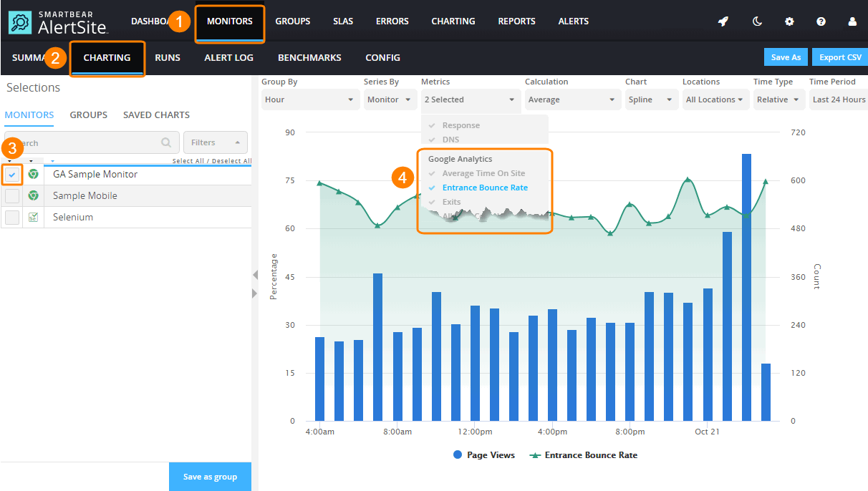Open the ALERTS top menu

pos(574,21)
